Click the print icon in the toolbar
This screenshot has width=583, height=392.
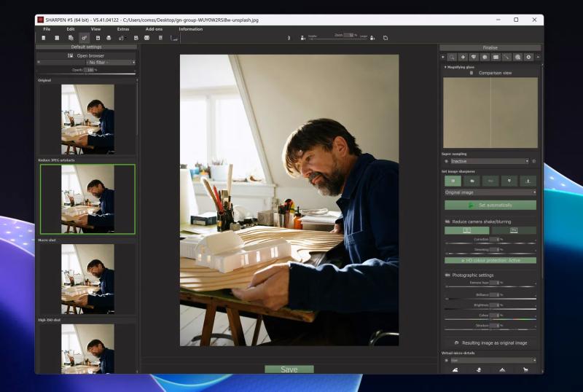pyautogui.click(x=109, y=37)
